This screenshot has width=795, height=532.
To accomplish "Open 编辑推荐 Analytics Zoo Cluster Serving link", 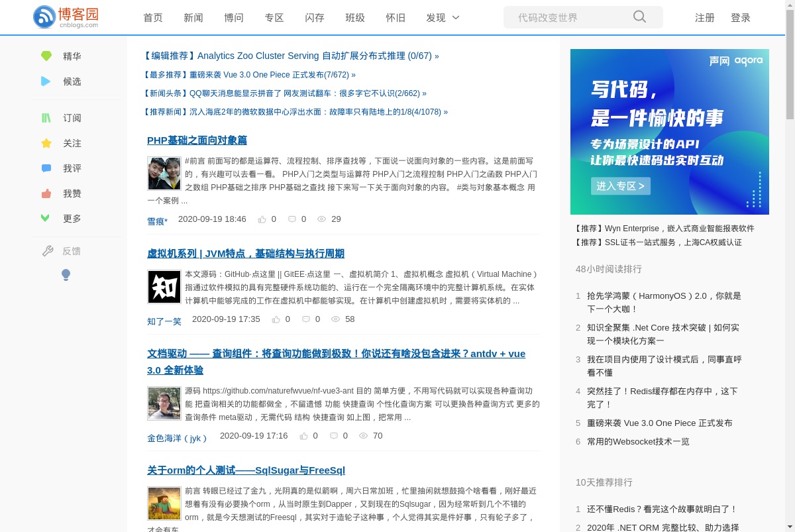I will click(291, 56).
